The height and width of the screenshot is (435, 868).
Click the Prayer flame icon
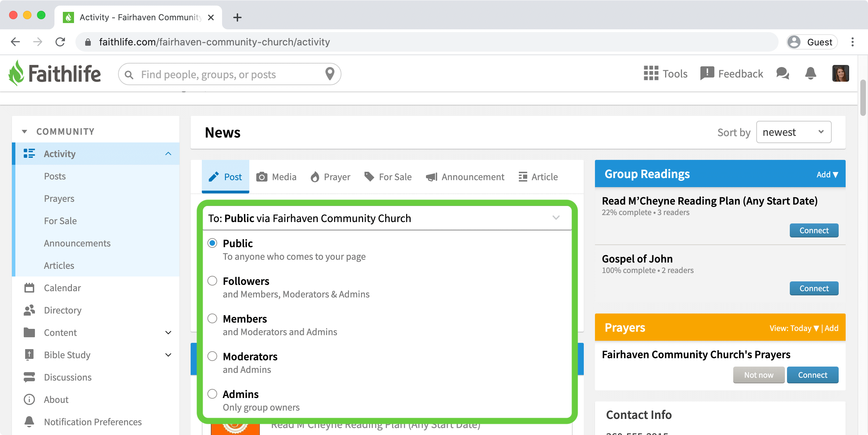(315, 177)
